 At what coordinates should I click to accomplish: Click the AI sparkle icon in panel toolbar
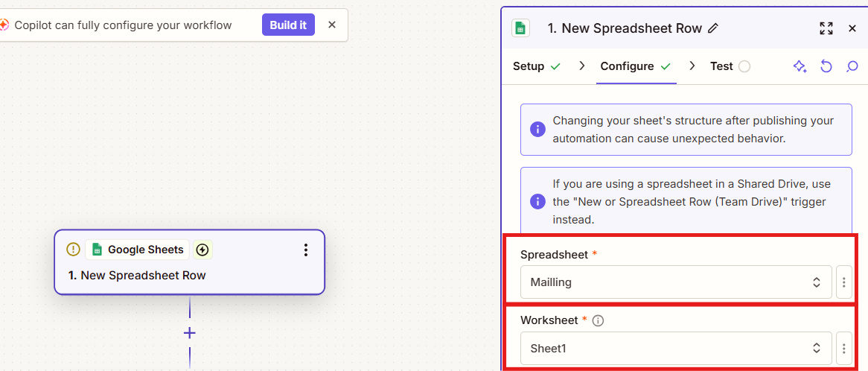coord(800,66)
